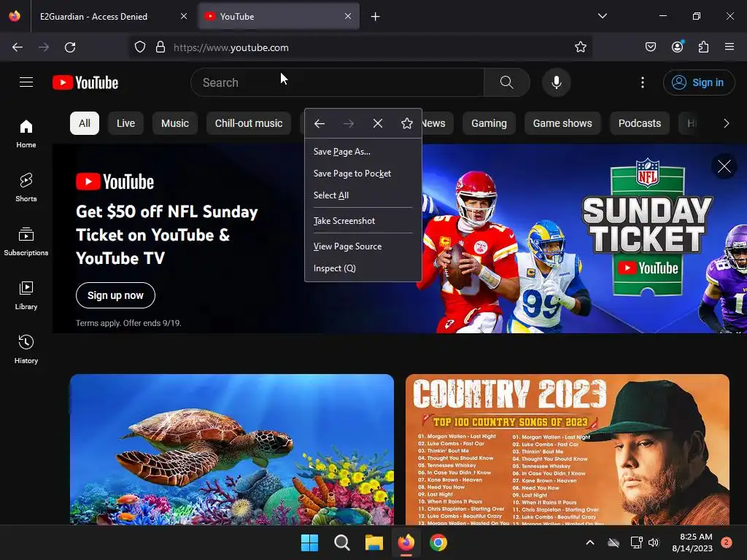Show hidden system tray icons
This screenshot has width=747, height=560.
(x=589, y=542)
